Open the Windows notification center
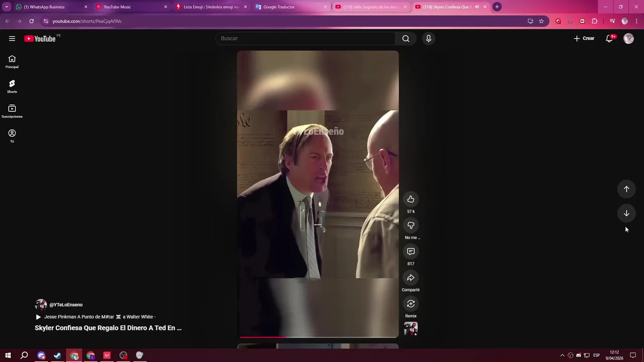The height and width of the screenshot is (362, 644). point(633,355)
